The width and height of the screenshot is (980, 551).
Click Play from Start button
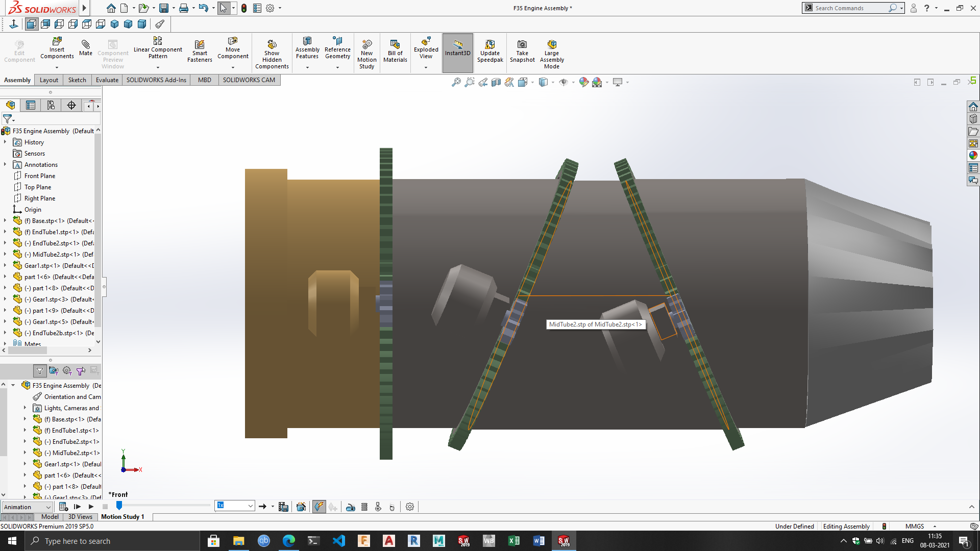coord(77,507)
